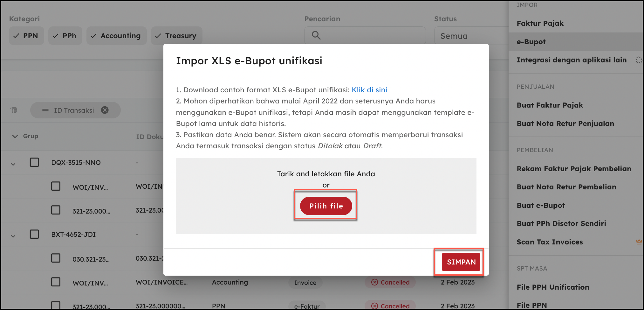Open Buat Faktur Pajak menu item
Image resolution: width=644 pixels, height=310 pixels.
click(x=550, y=105)
